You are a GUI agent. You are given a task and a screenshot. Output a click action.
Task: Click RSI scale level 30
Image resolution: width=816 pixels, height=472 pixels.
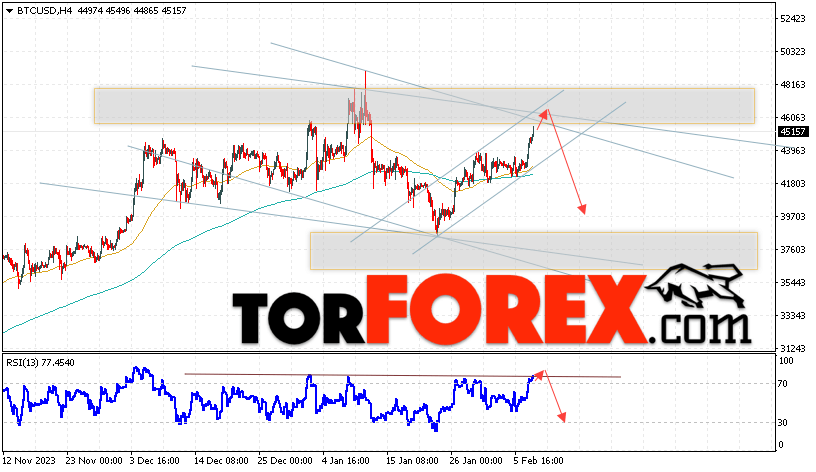(x=782, y=423)
